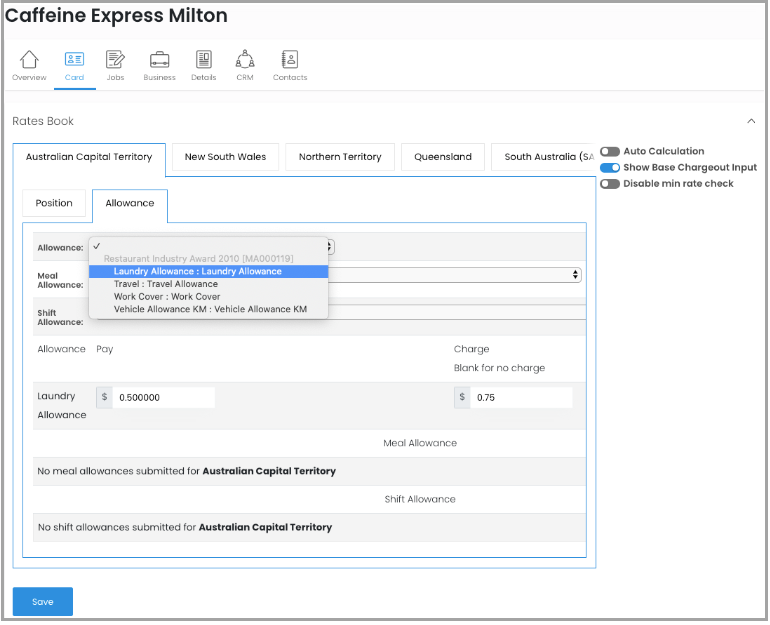770x625 pixels.
Task: Choose Work Cover : Work Cover option
Action: tap(167, 297)
